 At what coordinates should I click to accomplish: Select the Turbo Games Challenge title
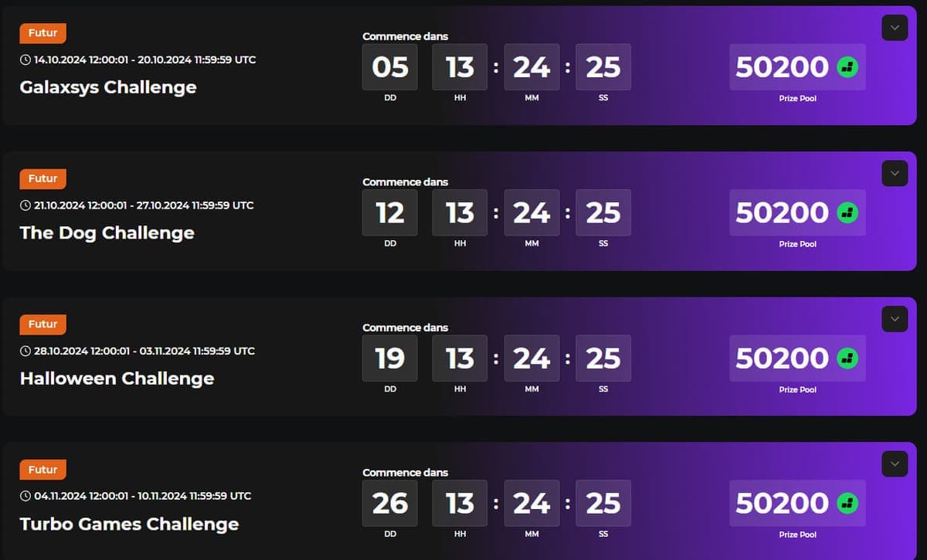click(130, 524)
